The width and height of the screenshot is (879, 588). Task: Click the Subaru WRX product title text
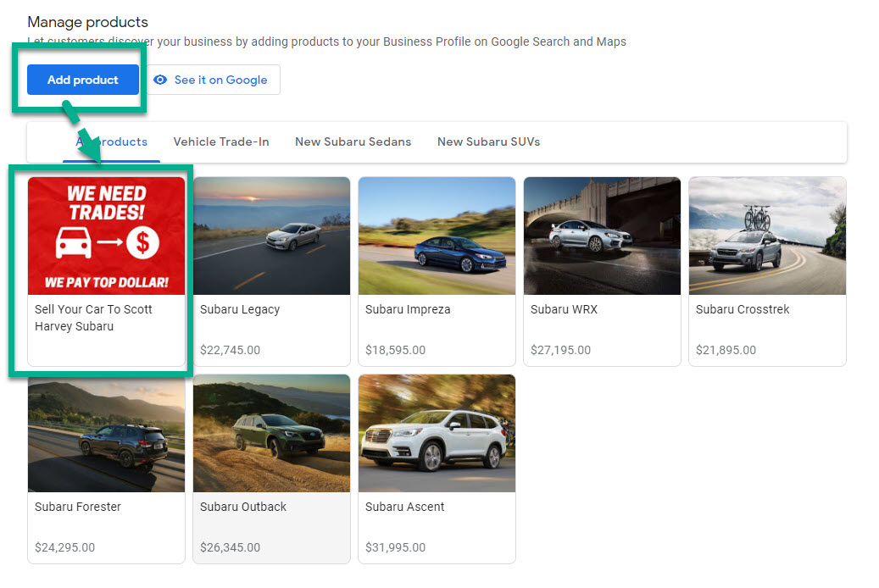[x=564, y=309]
